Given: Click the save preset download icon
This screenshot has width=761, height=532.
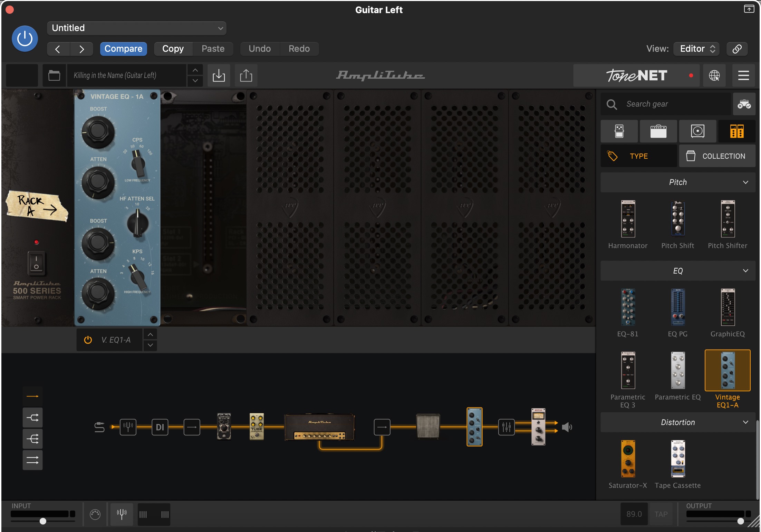Looking at the screenshot, I should (x=219, y=75).
